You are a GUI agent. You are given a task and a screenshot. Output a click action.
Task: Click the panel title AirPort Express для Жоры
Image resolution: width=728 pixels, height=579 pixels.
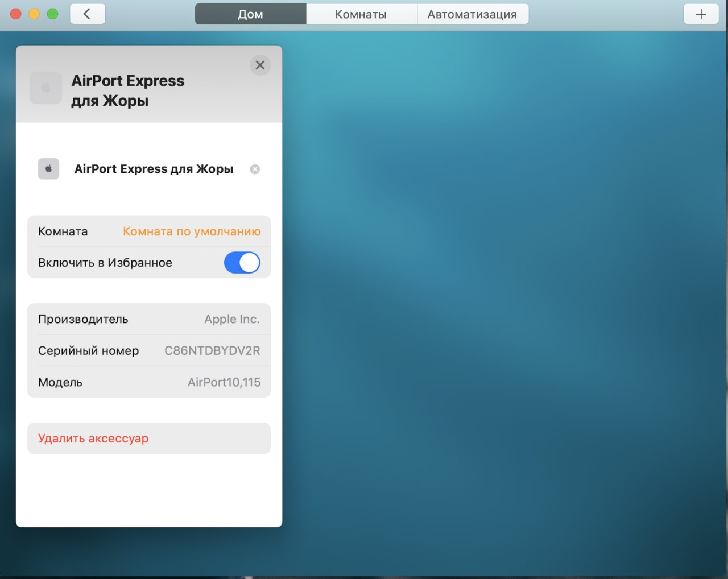[x=128, y=90]
